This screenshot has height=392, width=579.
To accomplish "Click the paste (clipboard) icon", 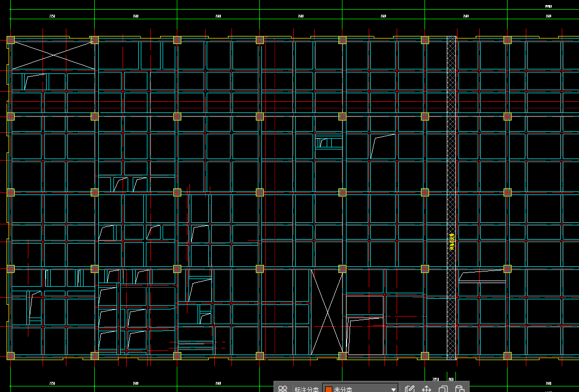I will tap(460, 388).
